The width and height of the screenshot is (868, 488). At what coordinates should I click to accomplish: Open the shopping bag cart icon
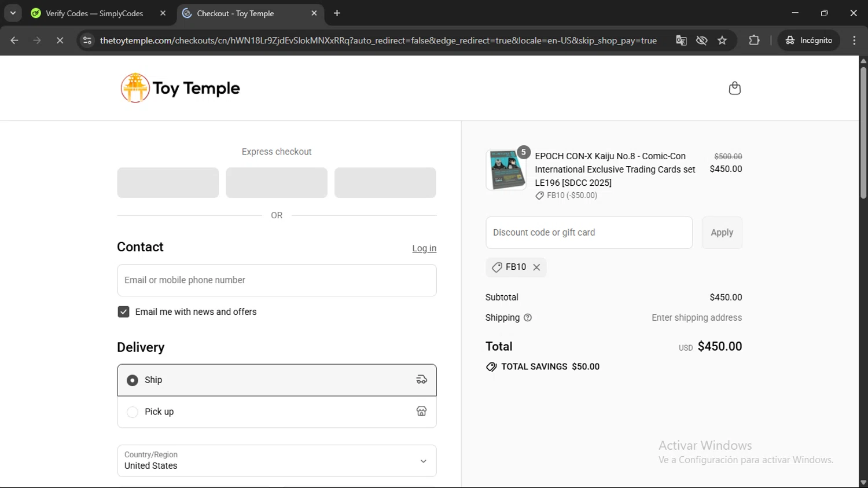point(734,88)
